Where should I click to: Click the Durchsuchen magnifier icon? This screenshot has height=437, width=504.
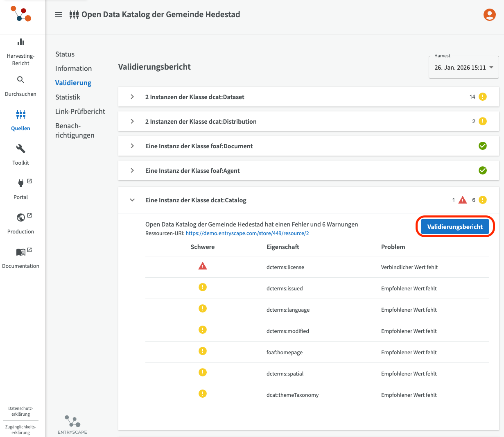21,80
